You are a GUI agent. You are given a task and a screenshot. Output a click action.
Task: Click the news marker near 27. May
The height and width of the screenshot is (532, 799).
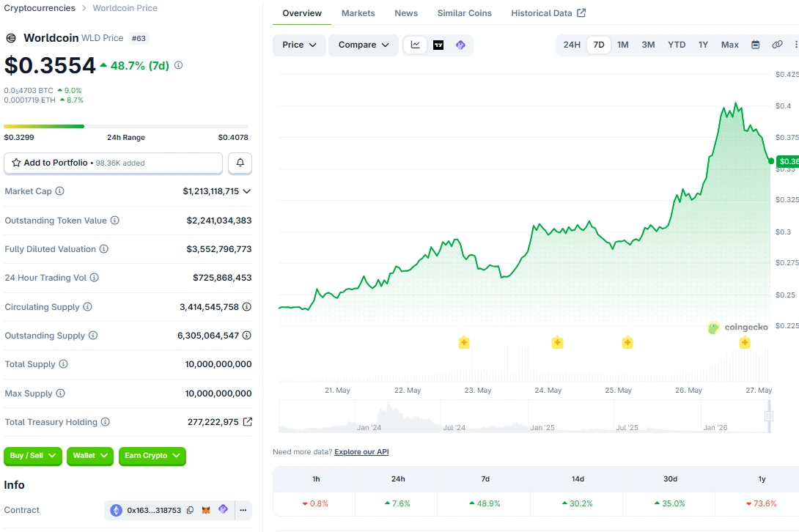(x=745, y=342)
